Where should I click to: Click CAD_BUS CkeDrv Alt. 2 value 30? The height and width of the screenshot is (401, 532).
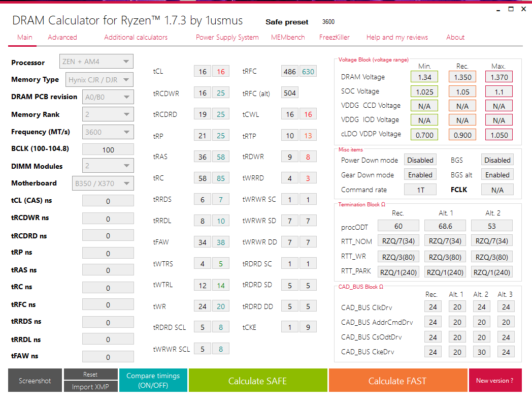point(481,352)
